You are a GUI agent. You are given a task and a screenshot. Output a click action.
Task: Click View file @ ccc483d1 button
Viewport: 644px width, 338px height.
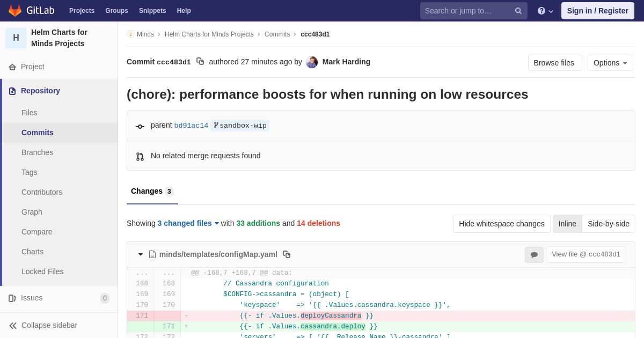coord(586,254)
